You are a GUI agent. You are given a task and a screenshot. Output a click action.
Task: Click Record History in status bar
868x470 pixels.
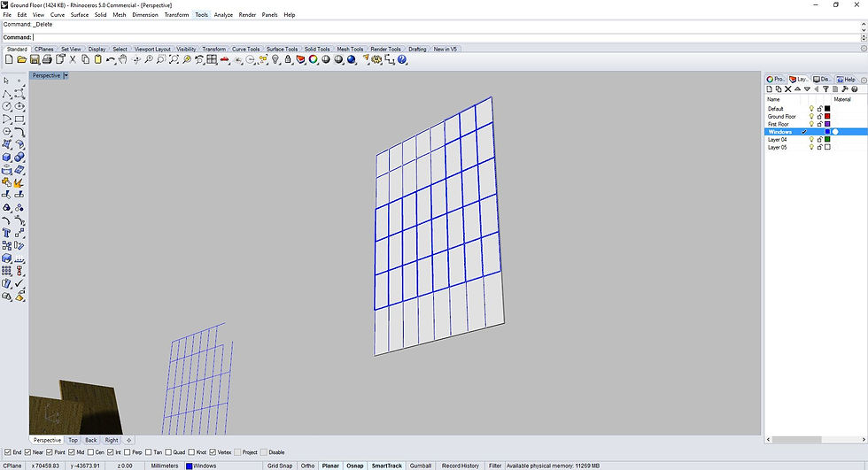[x=460, y=466]
